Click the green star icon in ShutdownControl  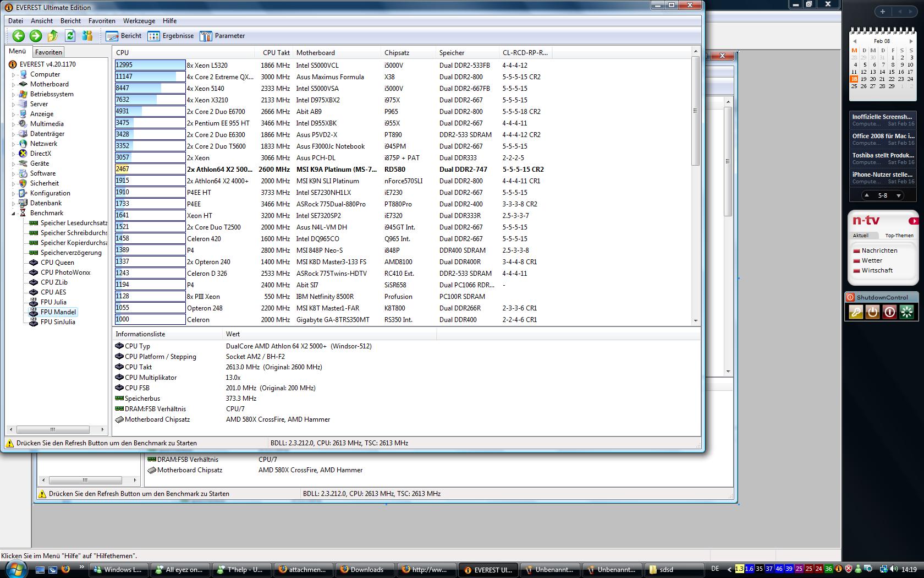[x=906, y=312]
